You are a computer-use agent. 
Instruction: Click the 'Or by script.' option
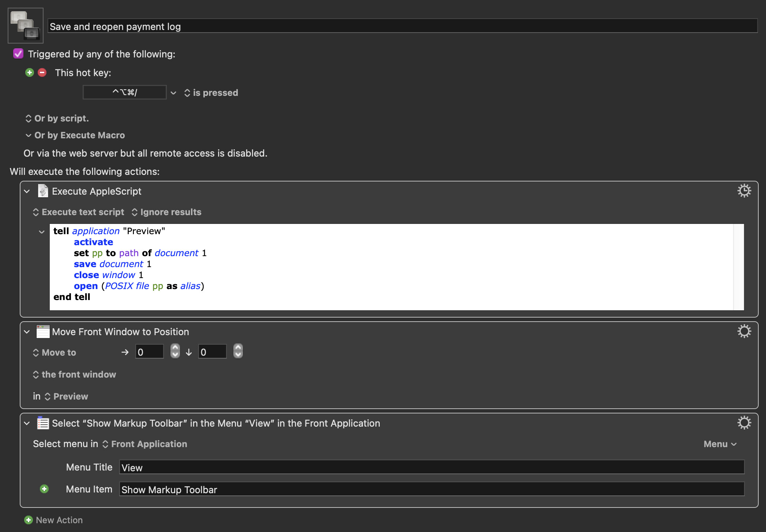pos(57,119)
